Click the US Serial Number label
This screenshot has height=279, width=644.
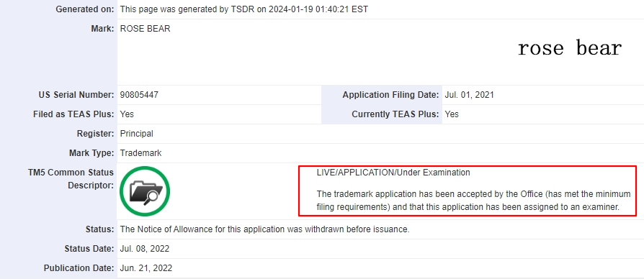(74, 95)
